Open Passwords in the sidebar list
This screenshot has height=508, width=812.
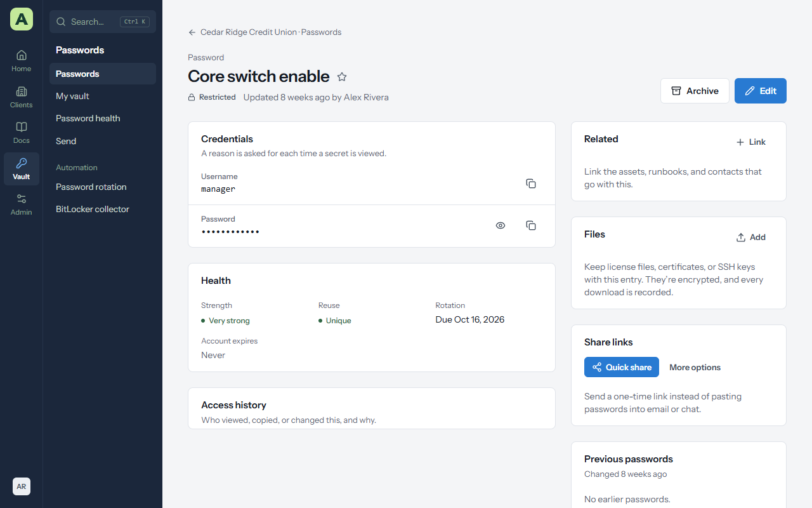coord(103,74)
